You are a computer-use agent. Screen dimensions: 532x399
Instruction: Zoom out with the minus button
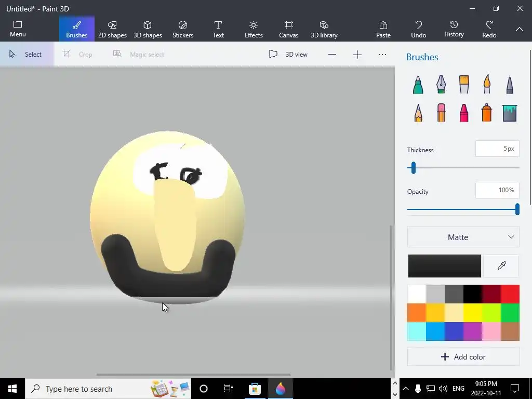332,54
